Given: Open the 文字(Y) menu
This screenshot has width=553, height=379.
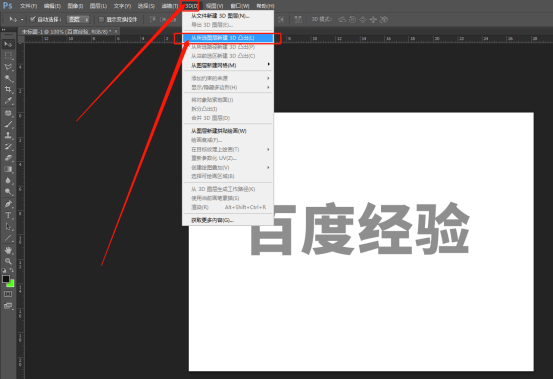Looking at the screenshot, I should 122,6.
